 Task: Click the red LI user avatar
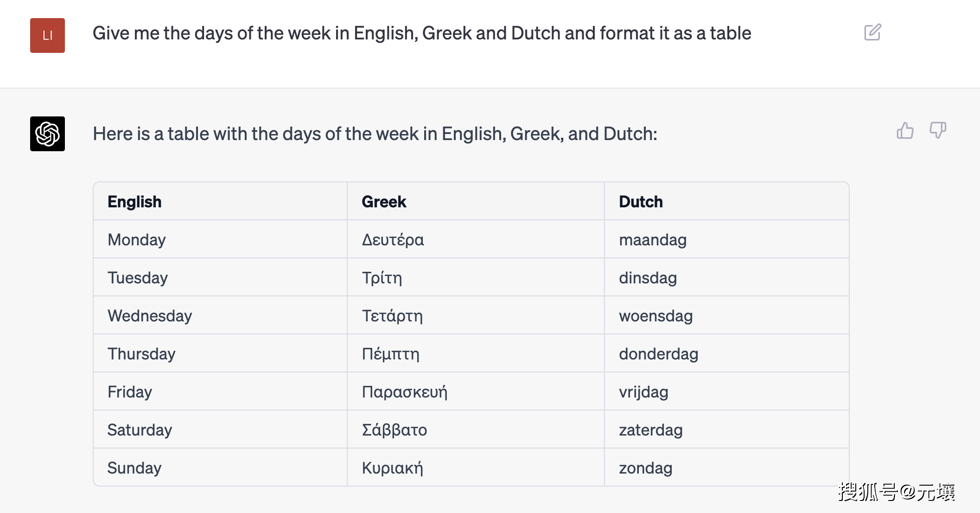tap(47, 35)
